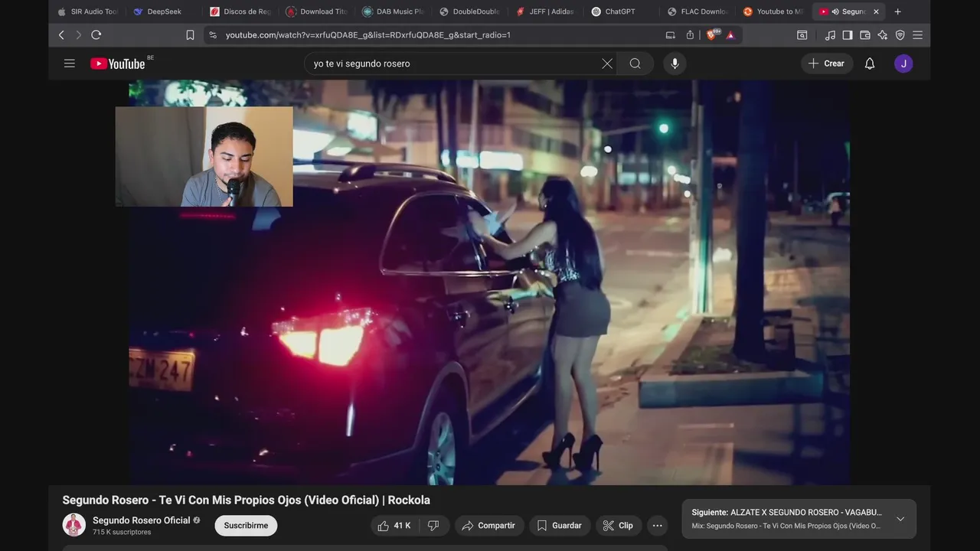Open the YouTube hamburger guide menu
Screen dimensions: 980x551
click(70, 64)
